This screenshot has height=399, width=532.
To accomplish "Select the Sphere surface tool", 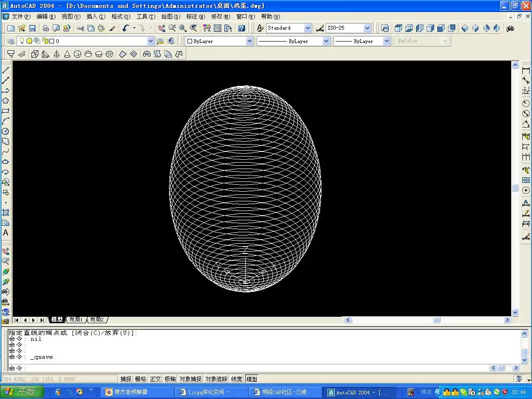I will pyautogui.click(x=78, y=54).
